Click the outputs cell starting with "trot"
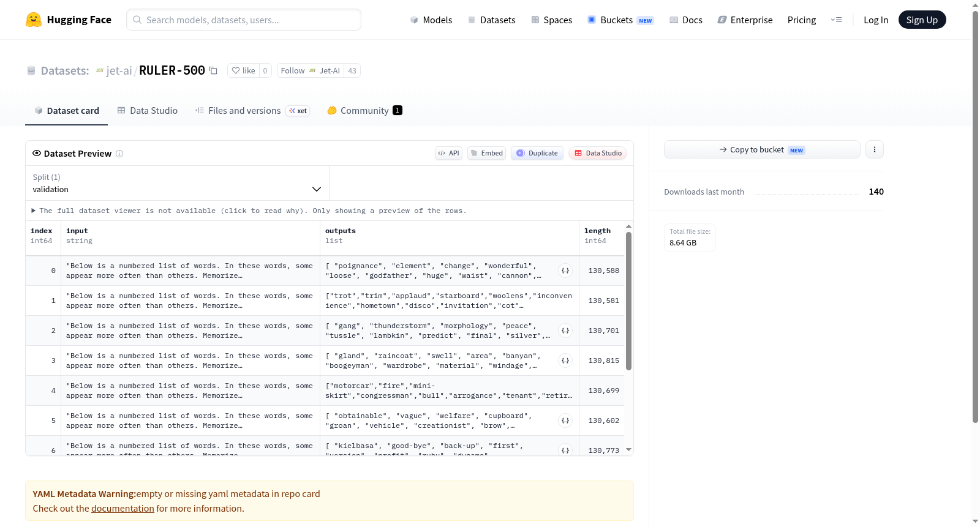This screenshot has width=980, height=527. click(450, 301)
